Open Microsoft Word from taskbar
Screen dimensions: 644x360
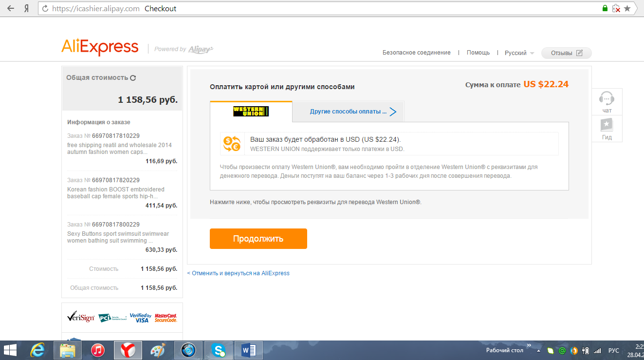(248, 350)
